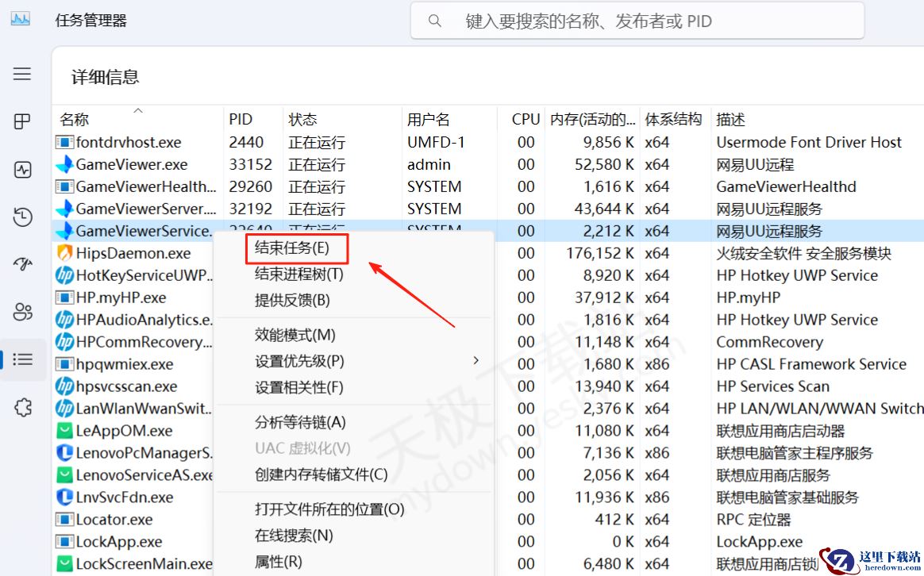Select 分析等待链(A) menu entry
The width and height of the screenshot is (924, 576).
[300, 422]
